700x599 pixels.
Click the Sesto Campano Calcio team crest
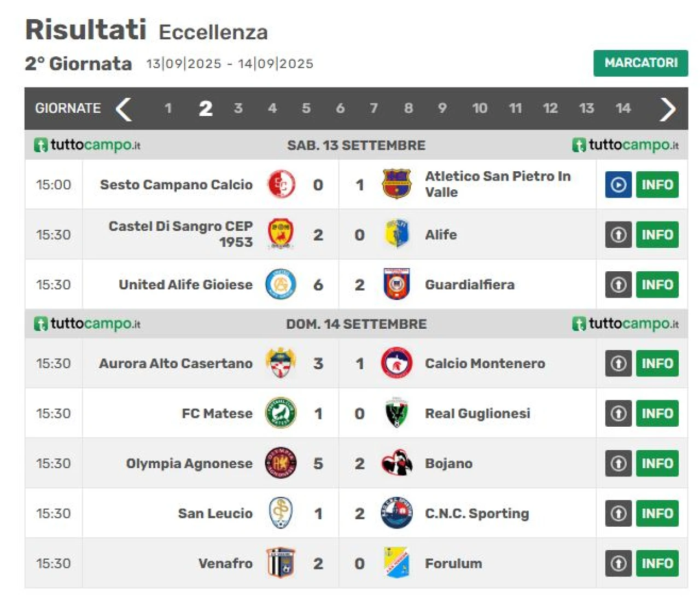pyautogui.click(x=281, y=184)
